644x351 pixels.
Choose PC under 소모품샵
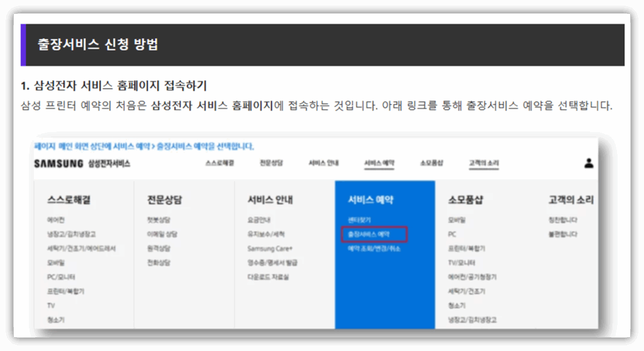(x=452, y=234)
